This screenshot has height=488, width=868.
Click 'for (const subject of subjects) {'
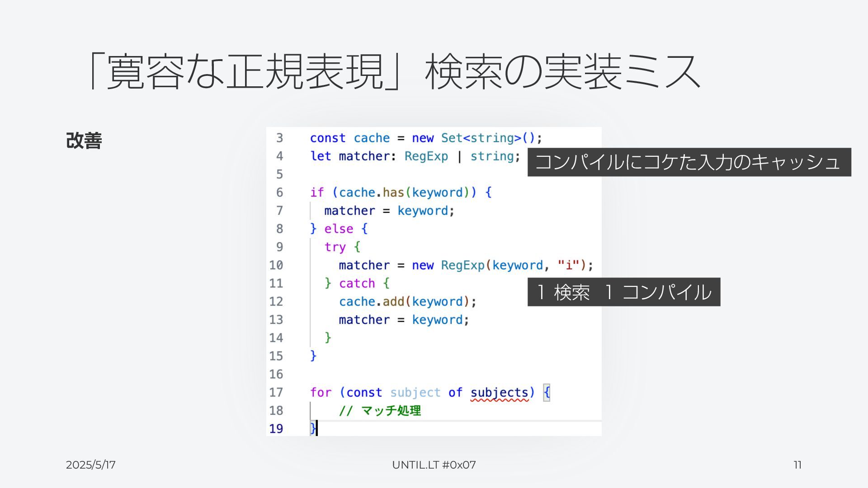430,392
